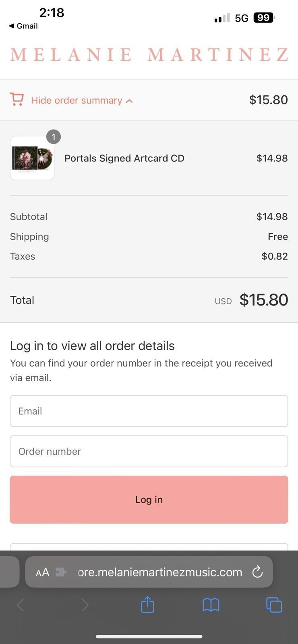Show all Safari tabs icon
This screenshot has width=298, height=644.
[274, 605]
